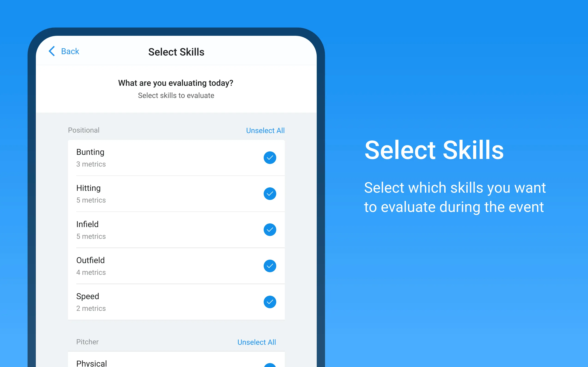Scroll down to view more skills
This screenshot has height=367, width=588.
pos(176,254)
